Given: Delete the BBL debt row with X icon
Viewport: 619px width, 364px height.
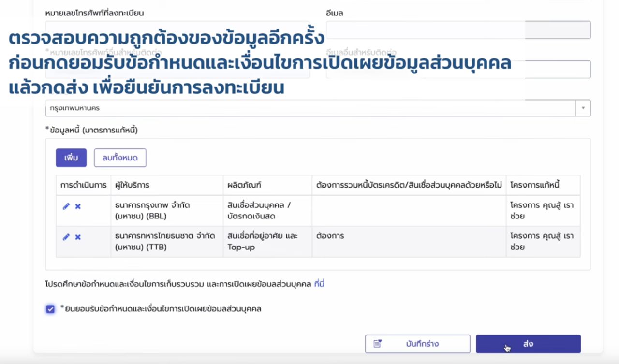Looking at the screenshot, I should [78, 206].
